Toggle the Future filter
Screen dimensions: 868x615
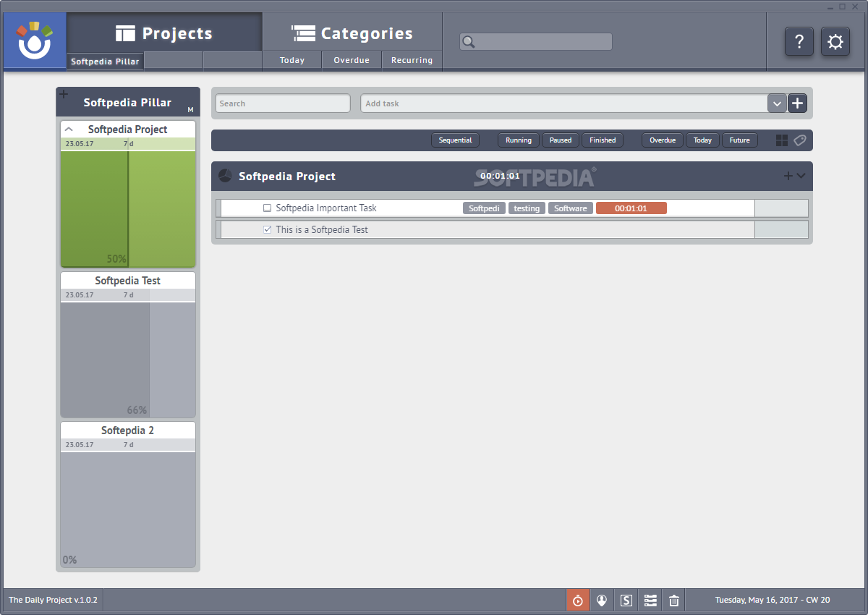tap(740, 140)
